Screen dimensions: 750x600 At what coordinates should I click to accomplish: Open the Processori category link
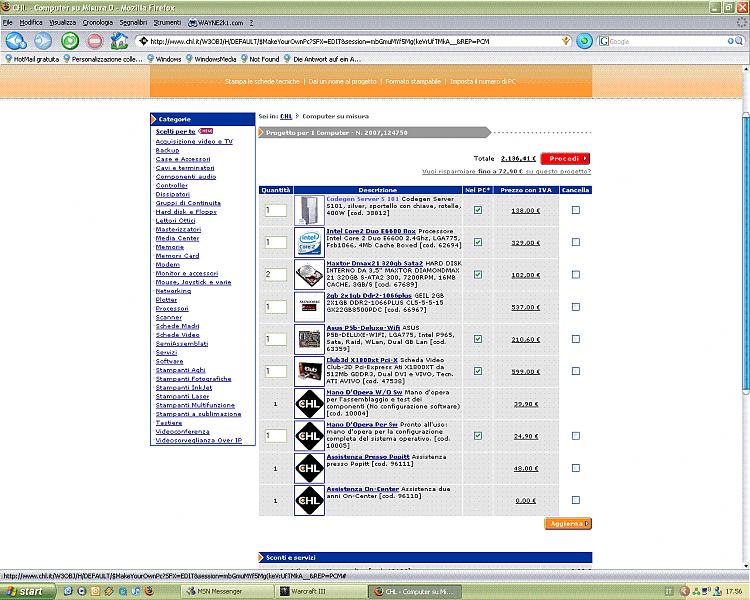pos(172,309)
